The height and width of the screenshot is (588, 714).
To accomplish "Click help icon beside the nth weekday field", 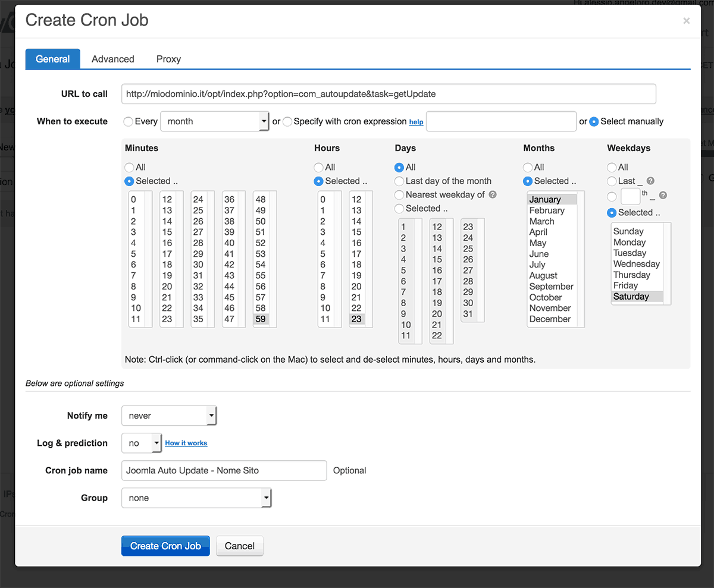I will point(663,195).
